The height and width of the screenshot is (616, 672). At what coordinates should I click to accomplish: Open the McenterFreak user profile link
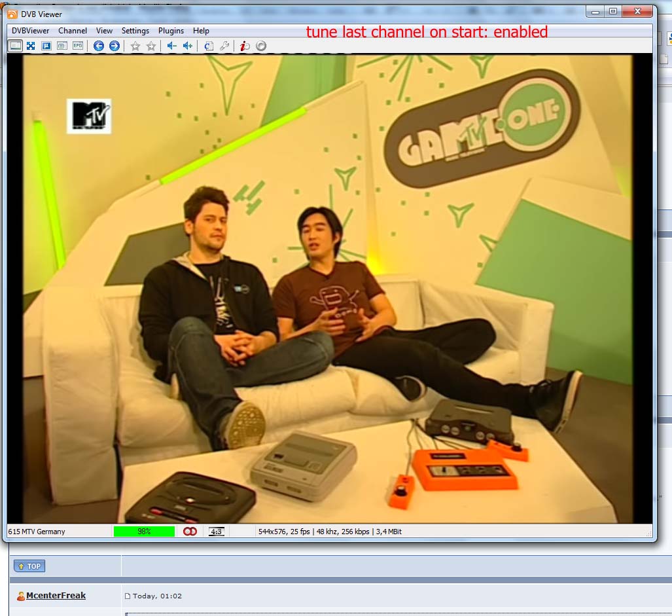coord(56,596)
